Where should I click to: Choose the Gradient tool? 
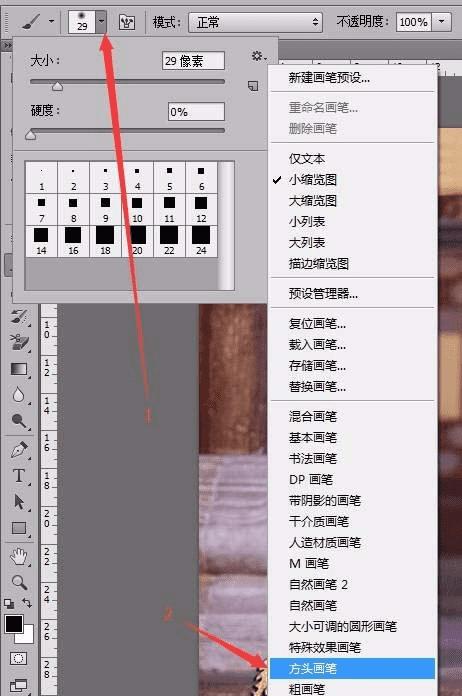pyautogui.click(x=19, y=369)
